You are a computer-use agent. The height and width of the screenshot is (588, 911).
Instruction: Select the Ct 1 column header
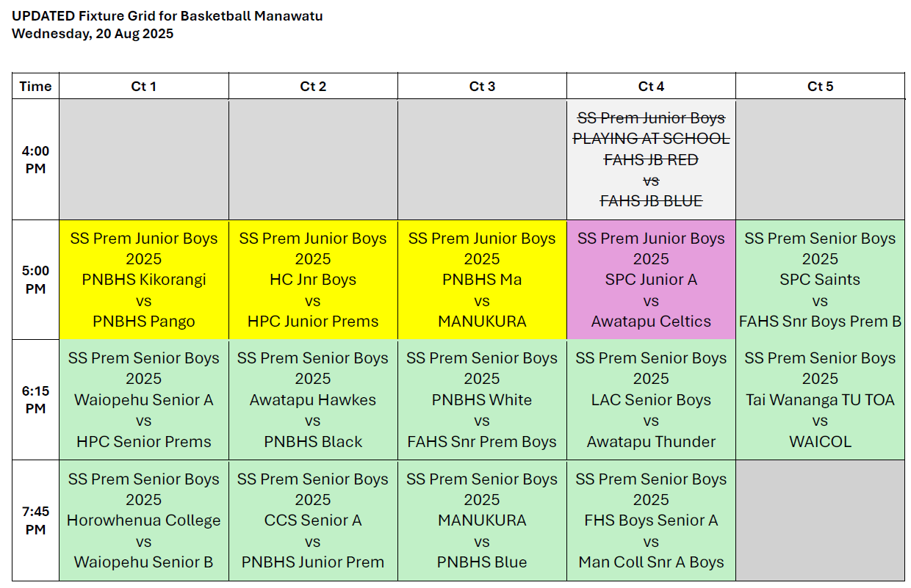144,86
